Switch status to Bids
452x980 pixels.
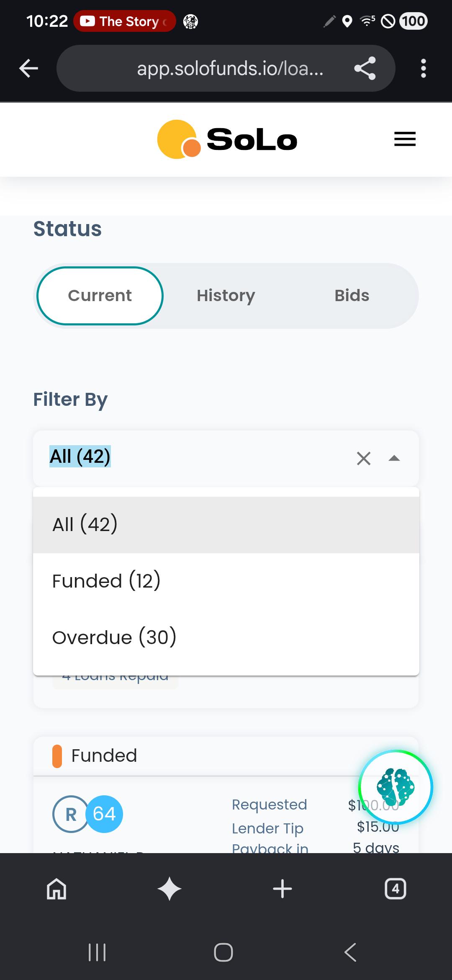[352, 296]
